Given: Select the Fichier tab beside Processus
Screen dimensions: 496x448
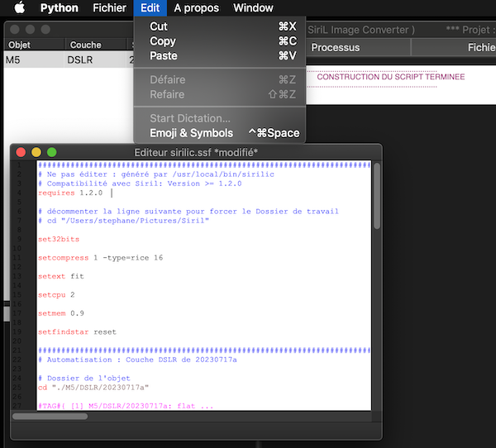Looking at the screenshot, I should pos(454,47).
